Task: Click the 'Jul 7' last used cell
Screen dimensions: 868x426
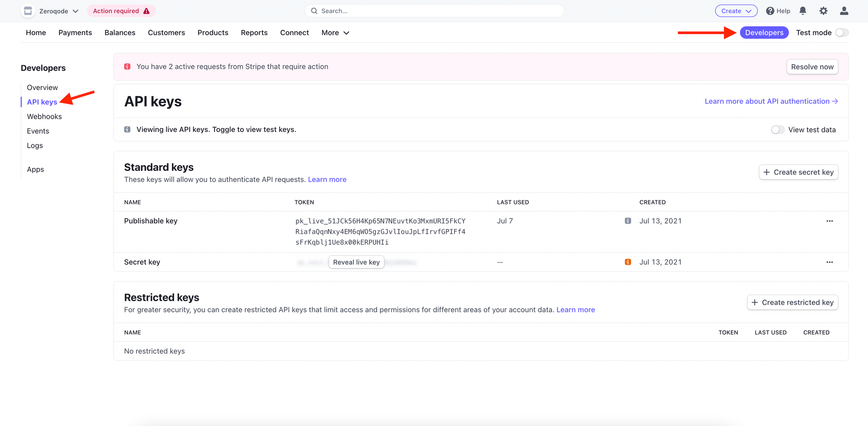Action: click(x=505, y=221)
